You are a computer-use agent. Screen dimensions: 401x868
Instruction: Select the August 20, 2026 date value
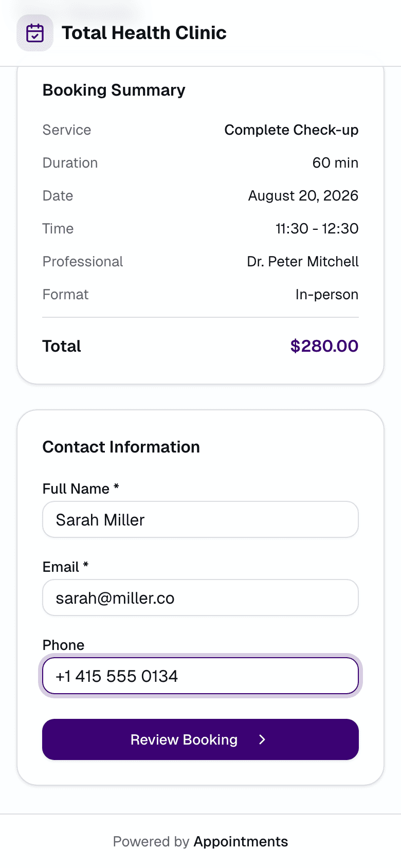(303, 196)
